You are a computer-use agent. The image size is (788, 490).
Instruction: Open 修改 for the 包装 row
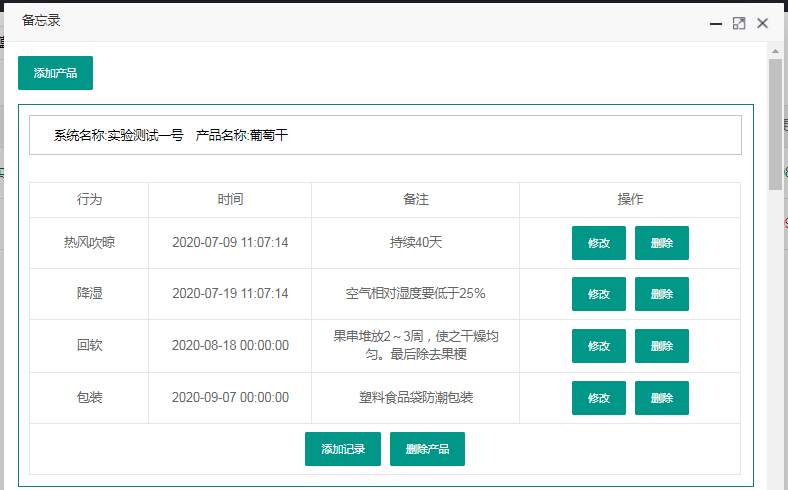pyautogui.click(x=599, y=398)
